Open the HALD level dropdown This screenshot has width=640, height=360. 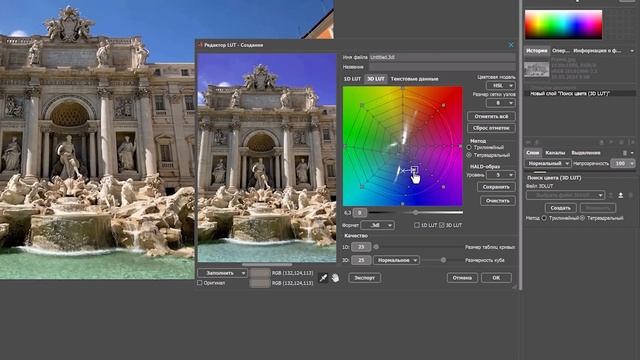(501, 175)
